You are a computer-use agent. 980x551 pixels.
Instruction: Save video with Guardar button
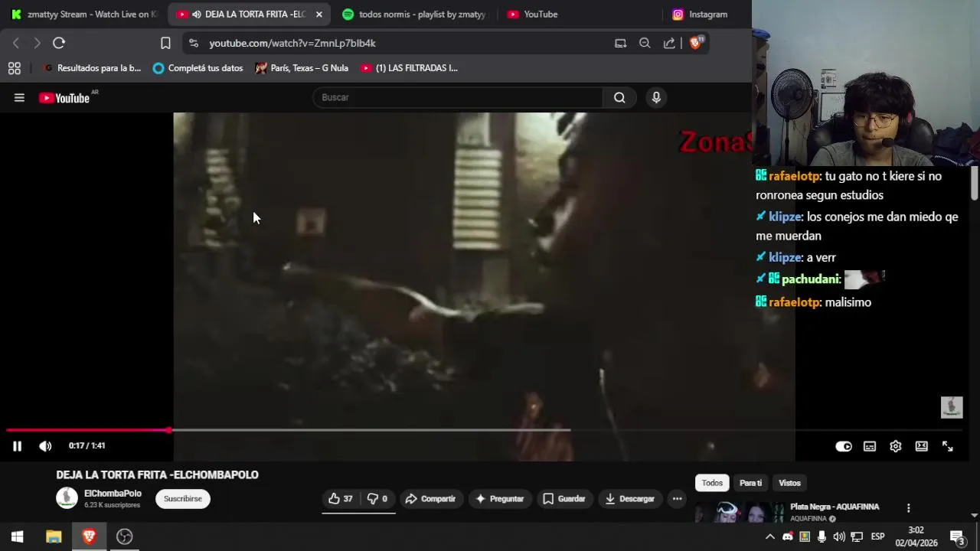tap(563, 499)
